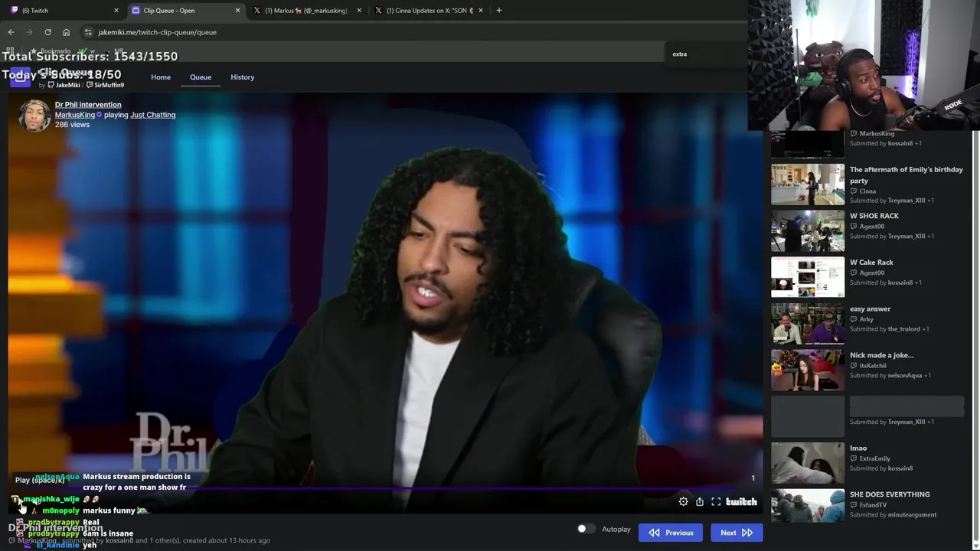Screen dimensions: 980x551
Task: Open a new browser tab
Action: point(499,11)
